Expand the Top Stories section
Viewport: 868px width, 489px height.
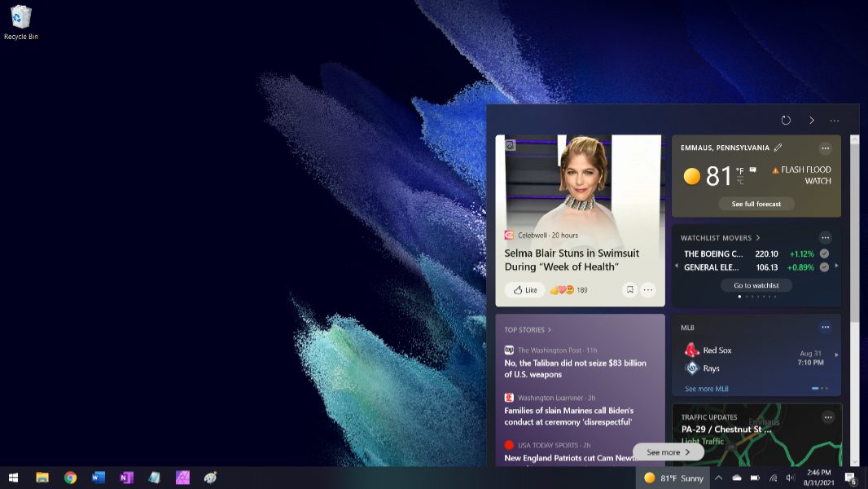pyautogui.click(x=550, y=330)
